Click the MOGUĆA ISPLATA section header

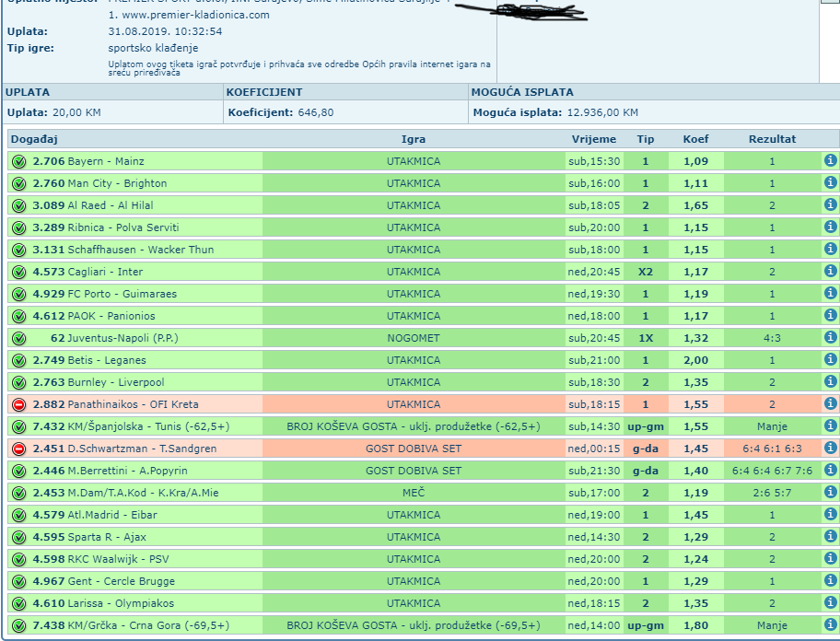tap(522, 92)
